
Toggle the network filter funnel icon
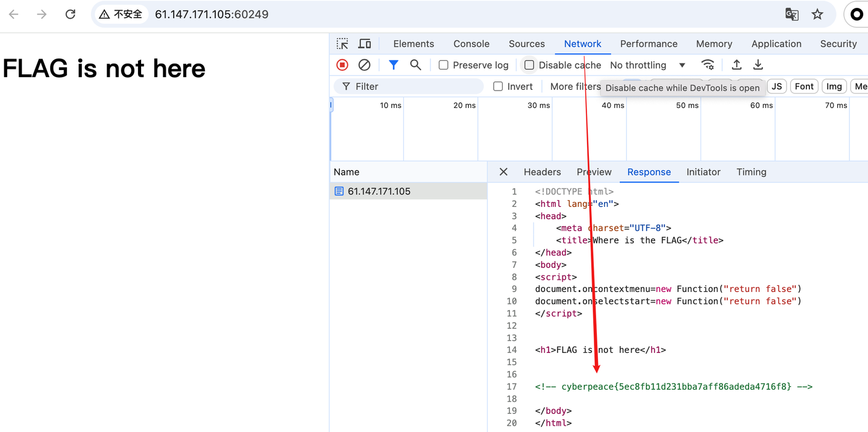click(x=394, y=65)
